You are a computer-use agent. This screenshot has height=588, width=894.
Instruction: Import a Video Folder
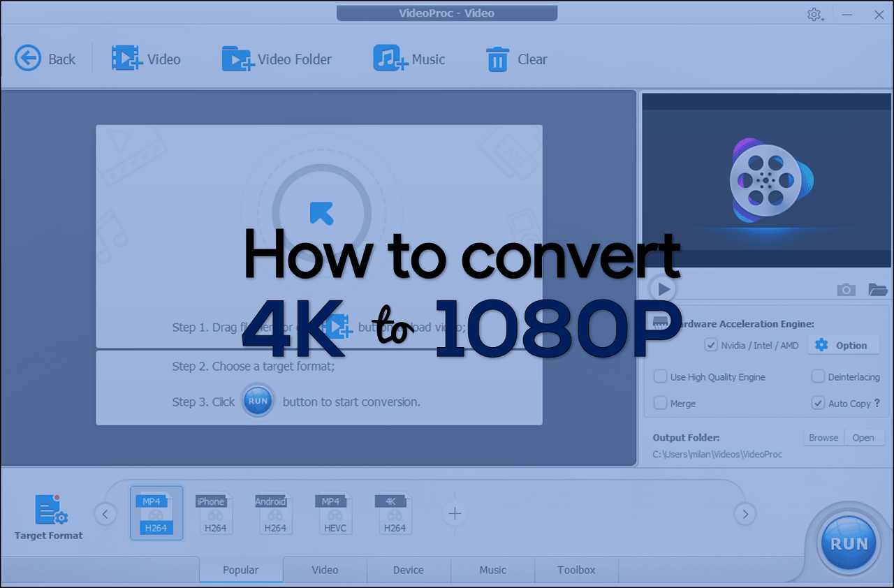pos(277,59)
